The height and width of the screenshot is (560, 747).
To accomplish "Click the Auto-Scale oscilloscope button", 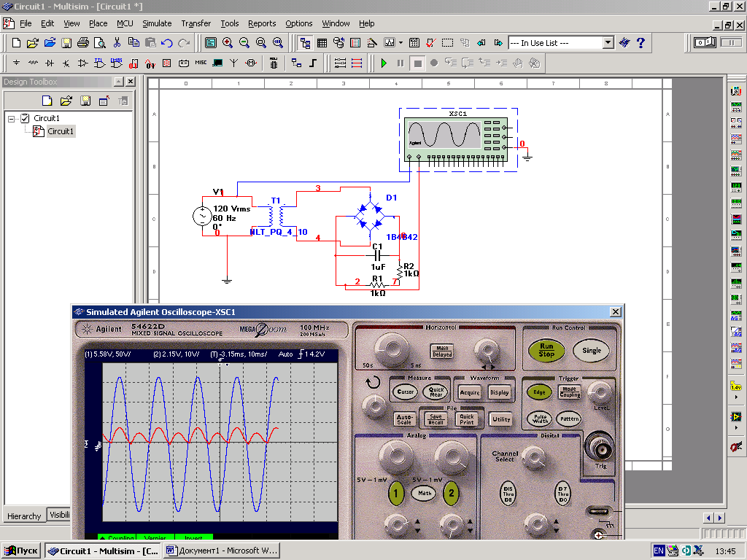I will click(404, 419).
